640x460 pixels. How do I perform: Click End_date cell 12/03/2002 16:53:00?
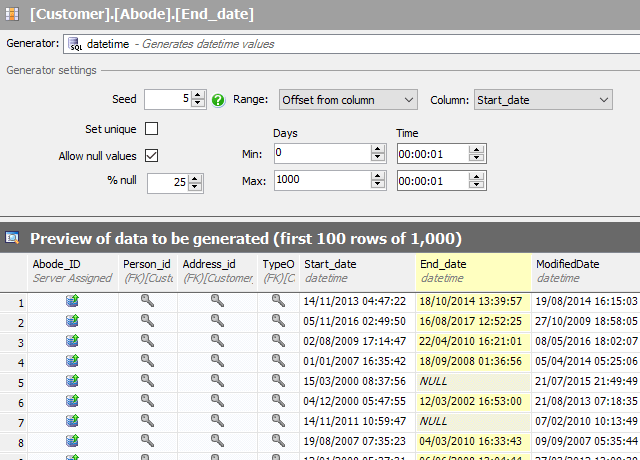pyautogui.click(x=471, y=401)
